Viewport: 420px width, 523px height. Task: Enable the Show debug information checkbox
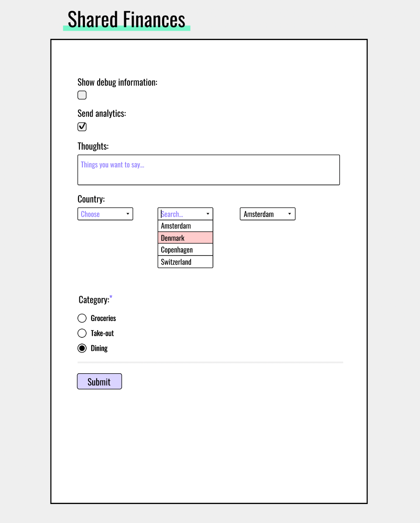coord(81,95)
